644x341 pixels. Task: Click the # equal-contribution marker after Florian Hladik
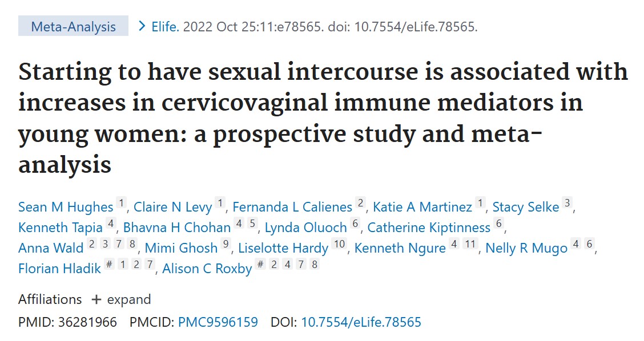pos(109,264)
